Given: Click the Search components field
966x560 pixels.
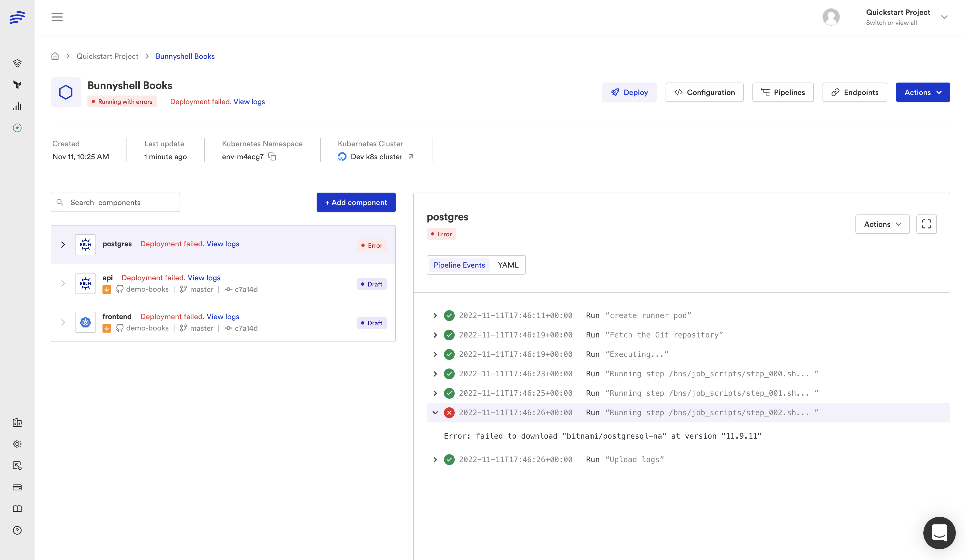Looking at the screenshot, I should point(119,202).
